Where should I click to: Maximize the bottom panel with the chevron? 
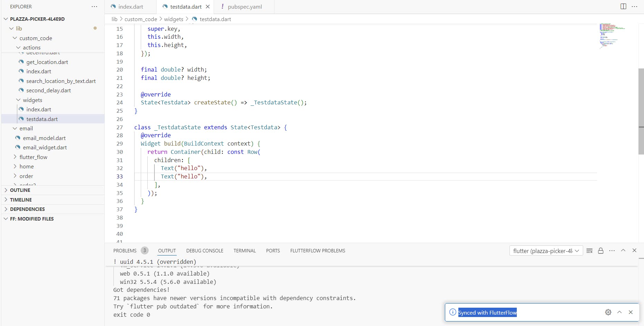pos(623,251)
